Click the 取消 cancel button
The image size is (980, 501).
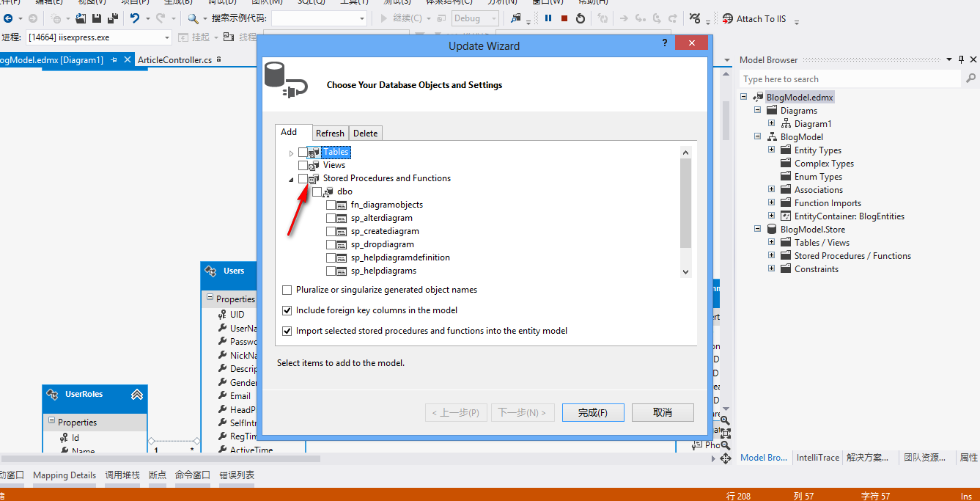click(663, 412)
